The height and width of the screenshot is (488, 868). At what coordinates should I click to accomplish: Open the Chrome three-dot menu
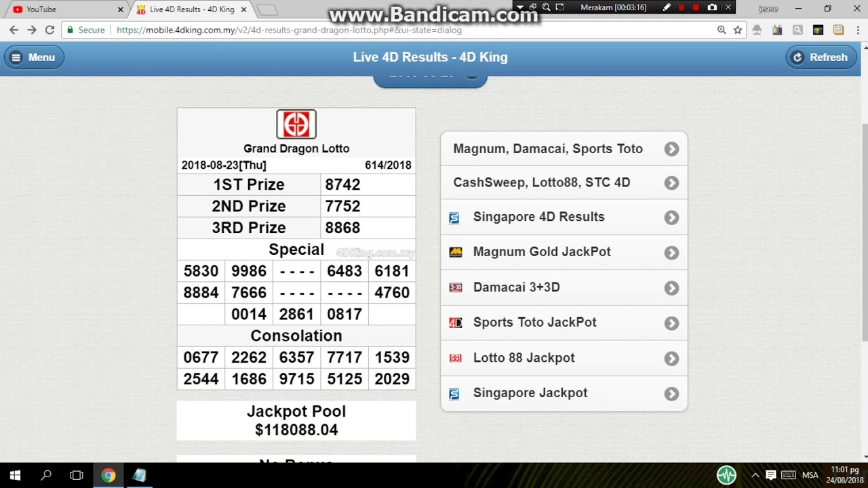click(857, 30)
